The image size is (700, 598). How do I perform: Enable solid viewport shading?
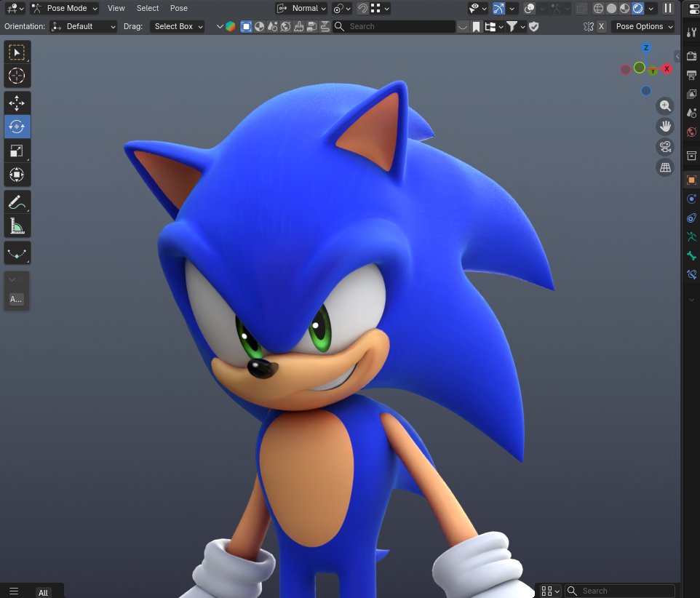[x=612, y=8]
